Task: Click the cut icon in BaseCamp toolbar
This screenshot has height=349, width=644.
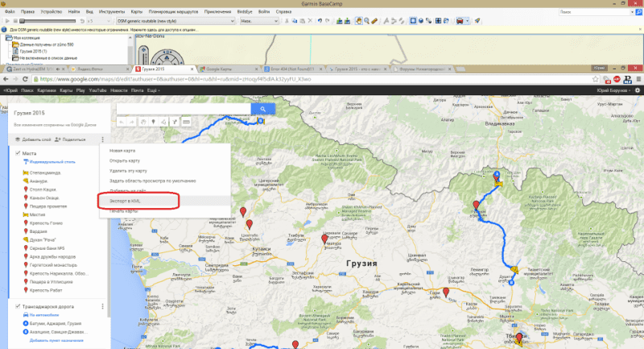Action: tap(287, 21)
